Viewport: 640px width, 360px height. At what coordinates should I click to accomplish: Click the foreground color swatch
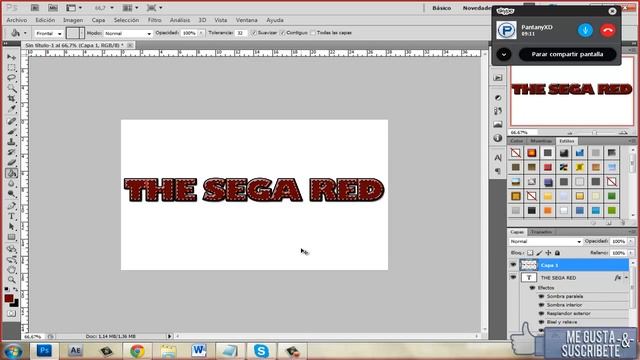click(x=9, y=299)
